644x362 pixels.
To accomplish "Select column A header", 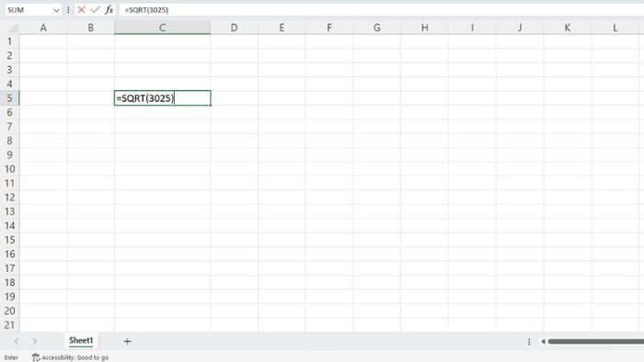I will click(43, 28).
